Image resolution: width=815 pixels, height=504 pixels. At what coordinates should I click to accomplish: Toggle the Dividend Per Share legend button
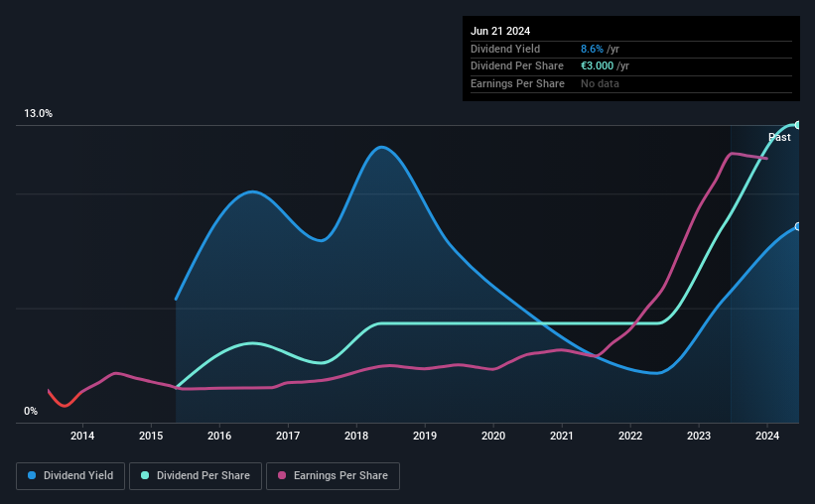[x=196, y=476]
